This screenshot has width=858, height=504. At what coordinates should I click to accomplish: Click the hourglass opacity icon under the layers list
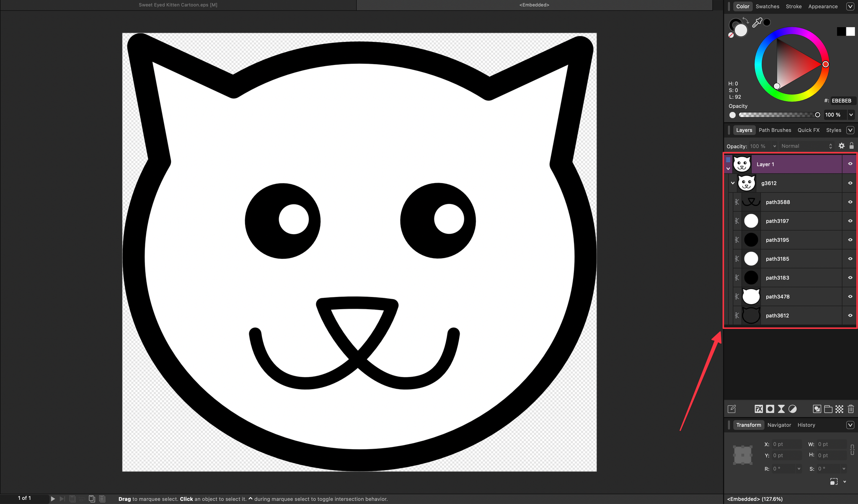click(782, 409)
